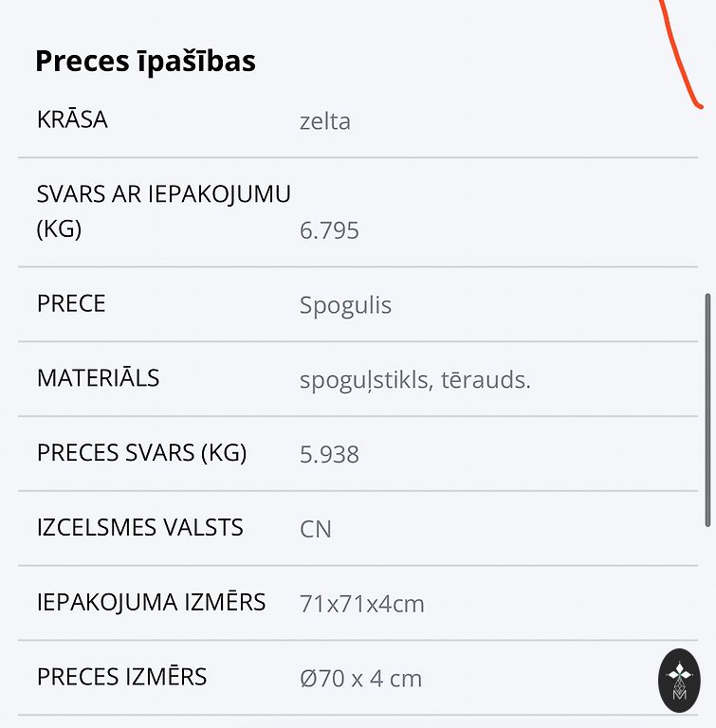Screen dimensions: 716x728
Task: Select the PRECES SVARS (KG) label
Action: (x=141, y=453)
